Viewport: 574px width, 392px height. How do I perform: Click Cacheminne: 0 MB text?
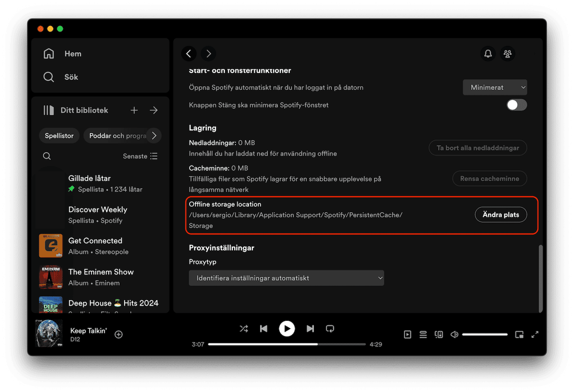[x=219, y=168]
